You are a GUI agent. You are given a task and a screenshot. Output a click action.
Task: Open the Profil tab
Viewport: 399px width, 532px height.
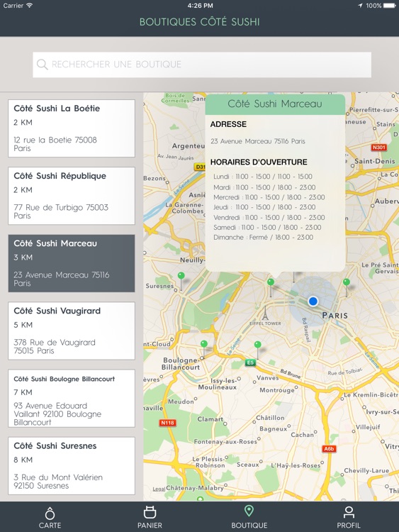[x=349, y=518]
